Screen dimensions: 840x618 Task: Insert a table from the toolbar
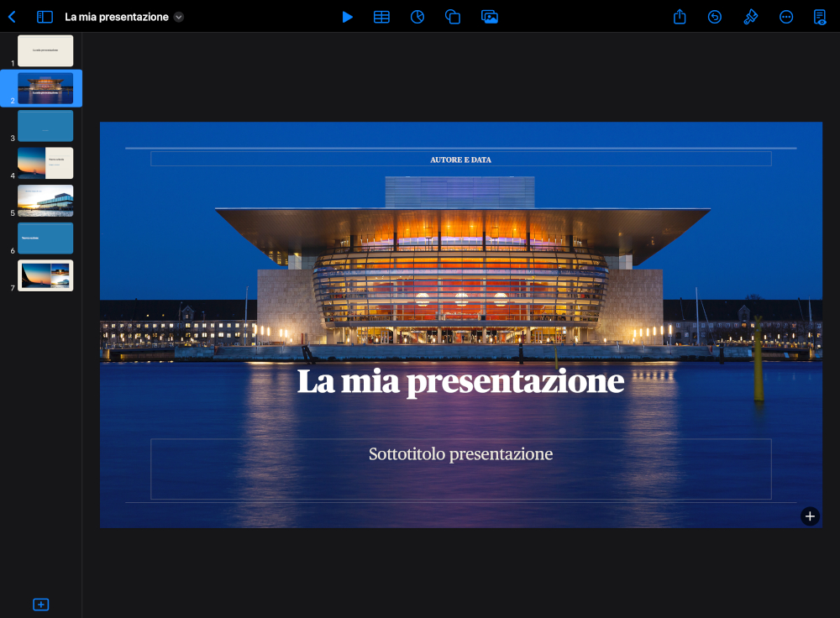click(381, 16)
